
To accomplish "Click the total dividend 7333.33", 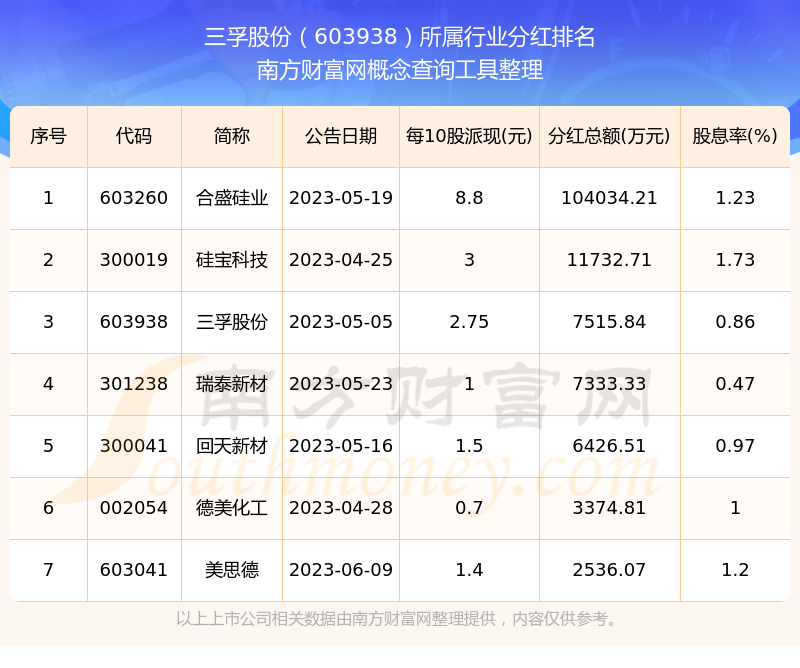I will (609, 384).
